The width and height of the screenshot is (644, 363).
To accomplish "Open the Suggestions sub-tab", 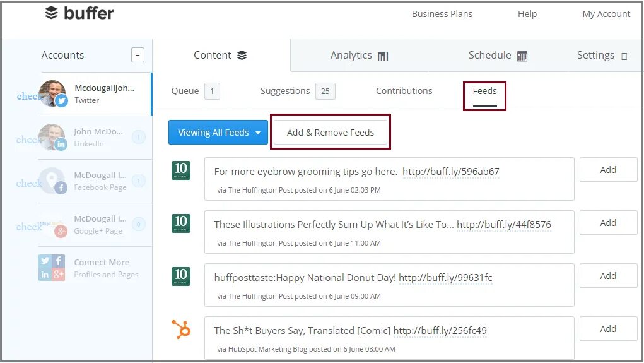I will pyautogui.click(x=285, y=91).
